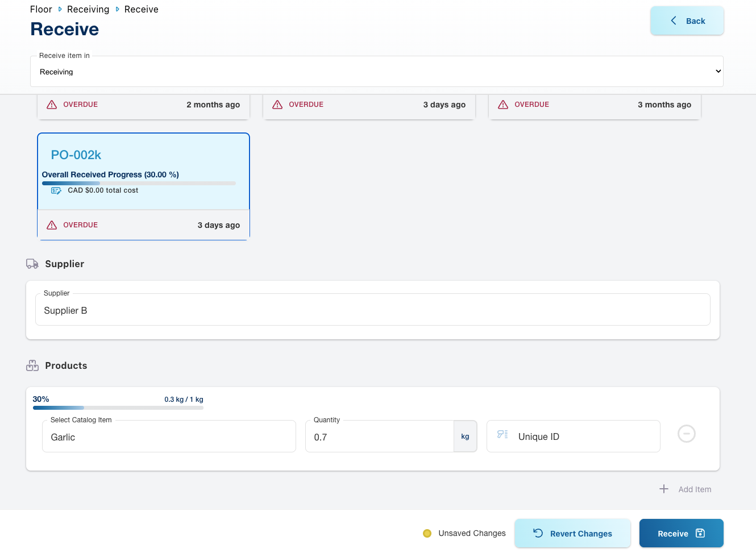Screen dimensions: 756x553
Task: Select the PO-002k purchase order card
Action: [x=143, y=171]
